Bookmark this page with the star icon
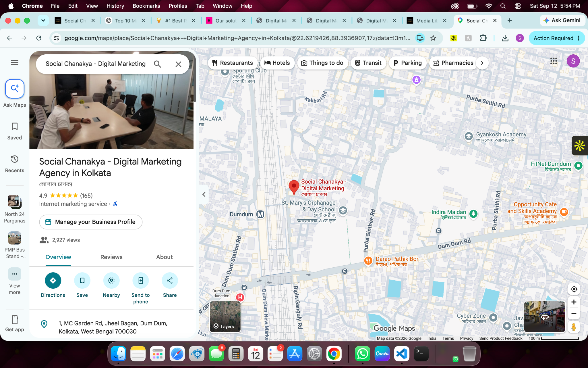Screen dimensions: 588x368 click(x=433, y=38)
